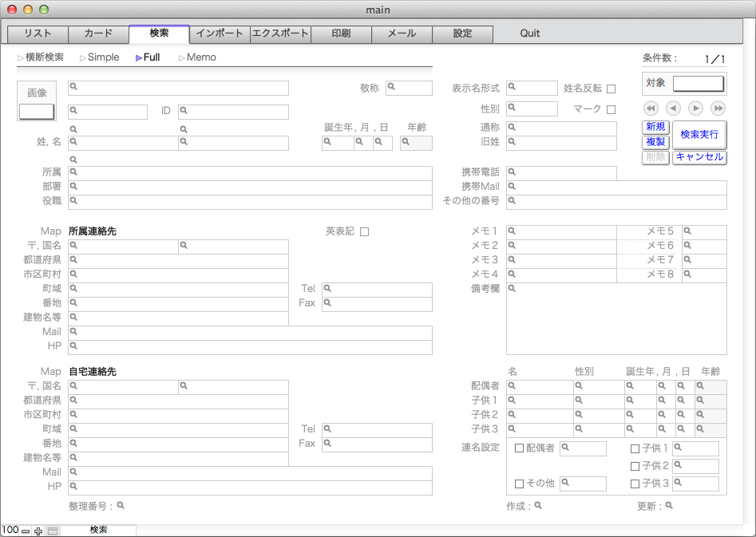756x537 pixels.
Task: Select the 横断検索 search mode triangle
Action: 20,57
